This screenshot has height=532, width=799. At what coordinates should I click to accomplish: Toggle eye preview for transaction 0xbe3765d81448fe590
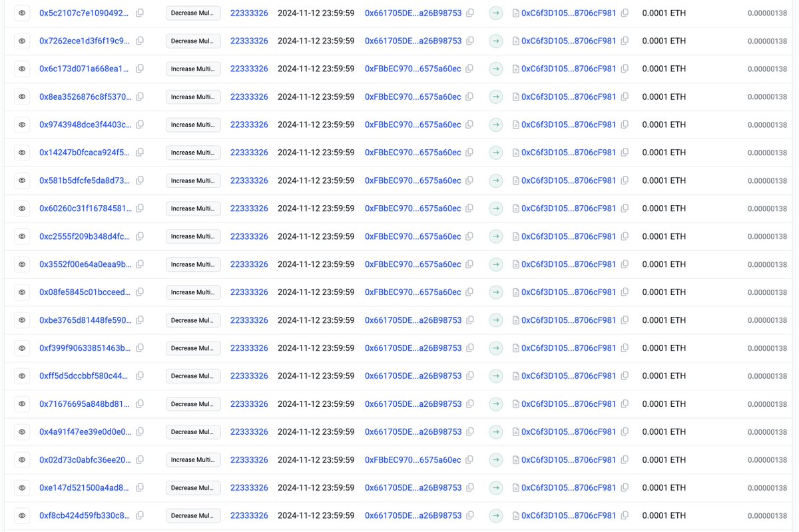coord(22,320)
